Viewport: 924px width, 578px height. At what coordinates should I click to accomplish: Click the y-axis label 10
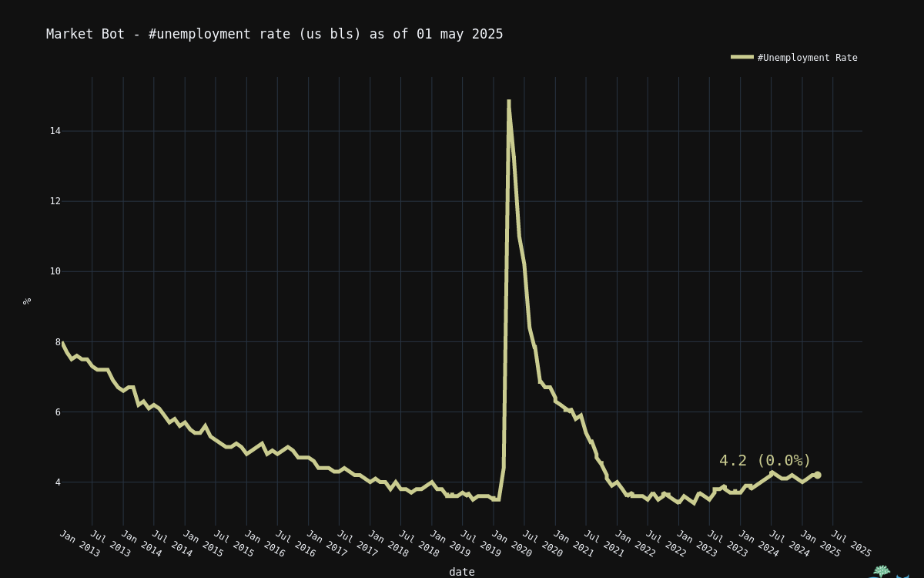pyautogui.click(x=55, y=271)
